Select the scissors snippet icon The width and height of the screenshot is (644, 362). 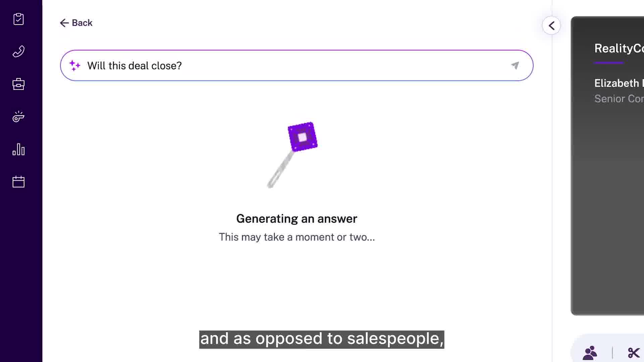[x=634, y=353]
